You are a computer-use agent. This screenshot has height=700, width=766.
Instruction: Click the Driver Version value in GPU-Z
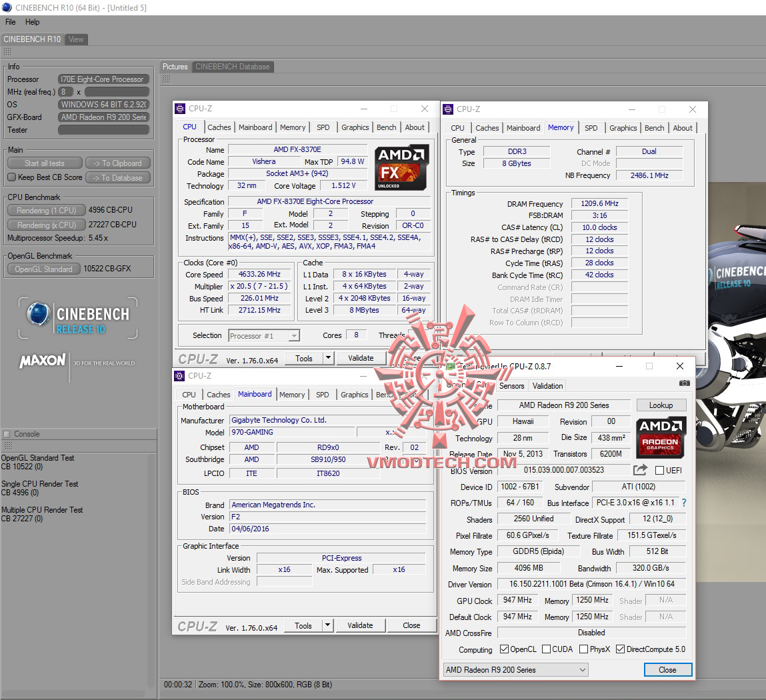[591, 584]
